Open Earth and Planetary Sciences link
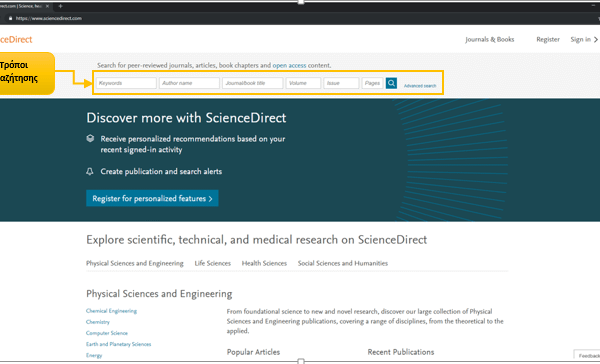Image resolution: width=600 pixels, height=364 pixels. pyautogui.click(x=118, y=344)
